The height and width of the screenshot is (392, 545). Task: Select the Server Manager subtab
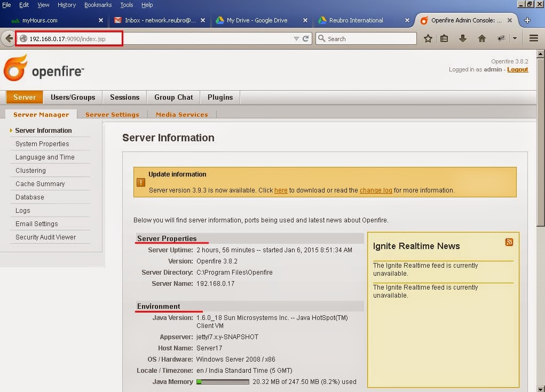pyautogui.click(x=41, y=114)
